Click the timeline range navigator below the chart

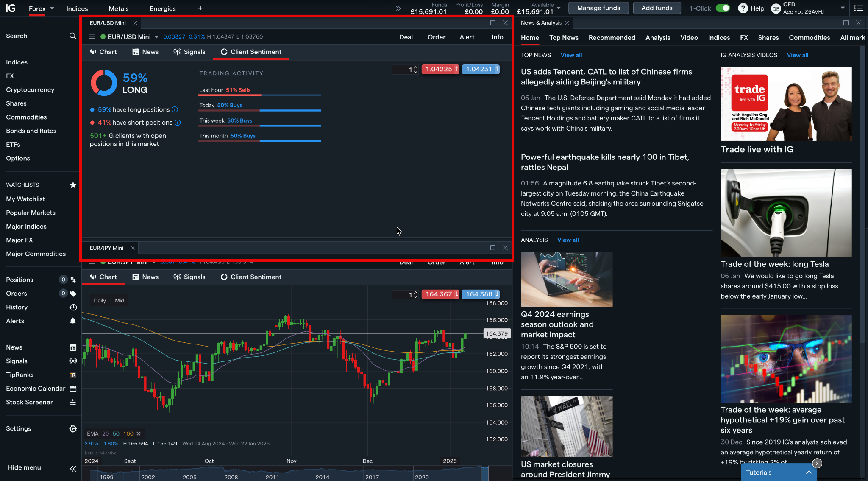click(x=297, y=472)
